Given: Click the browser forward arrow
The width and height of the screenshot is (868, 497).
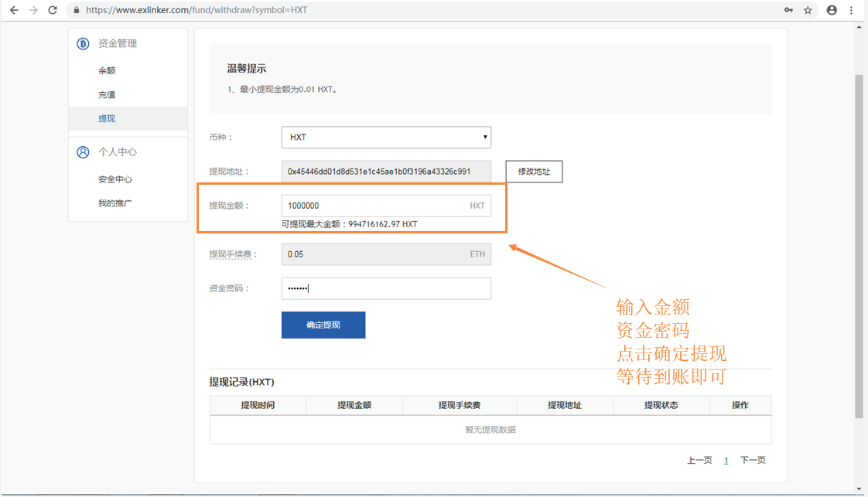Looking at the screenshot, I should pos(34,10).
